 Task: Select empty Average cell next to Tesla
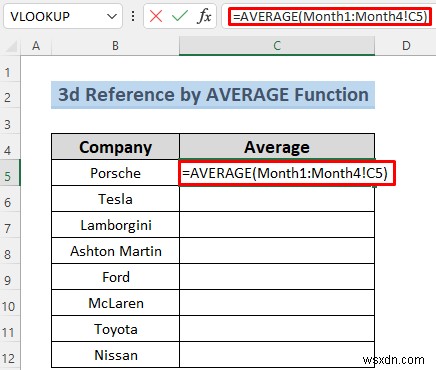pyautogui.click(x=277, y=199)
